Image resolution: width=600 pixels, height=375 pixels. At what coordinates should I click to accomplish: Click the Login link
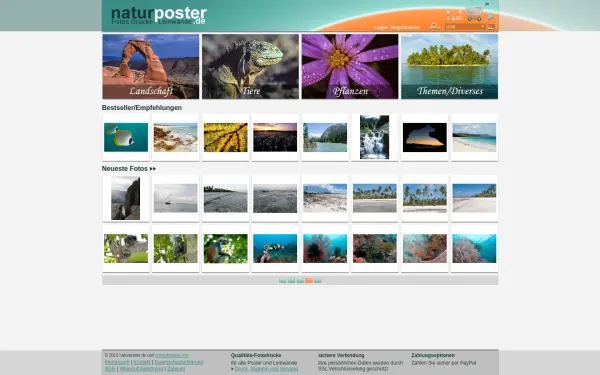381,28
